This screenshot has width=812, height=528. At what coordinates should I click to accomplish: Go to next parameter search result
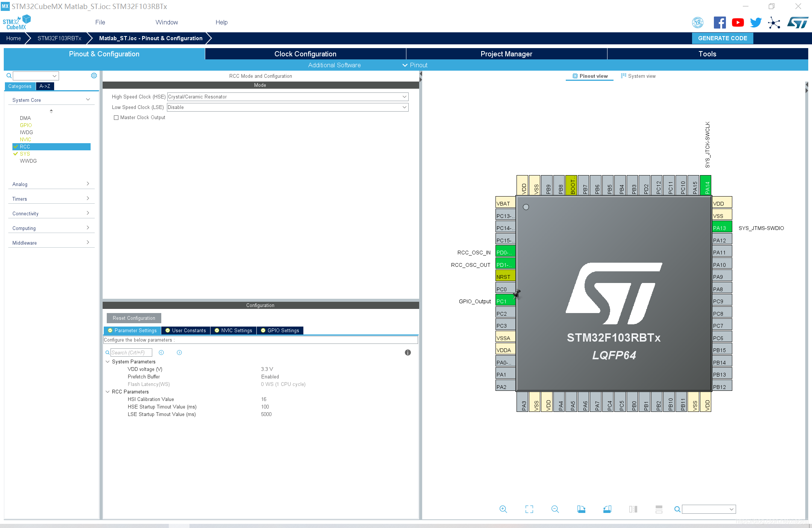179,353
